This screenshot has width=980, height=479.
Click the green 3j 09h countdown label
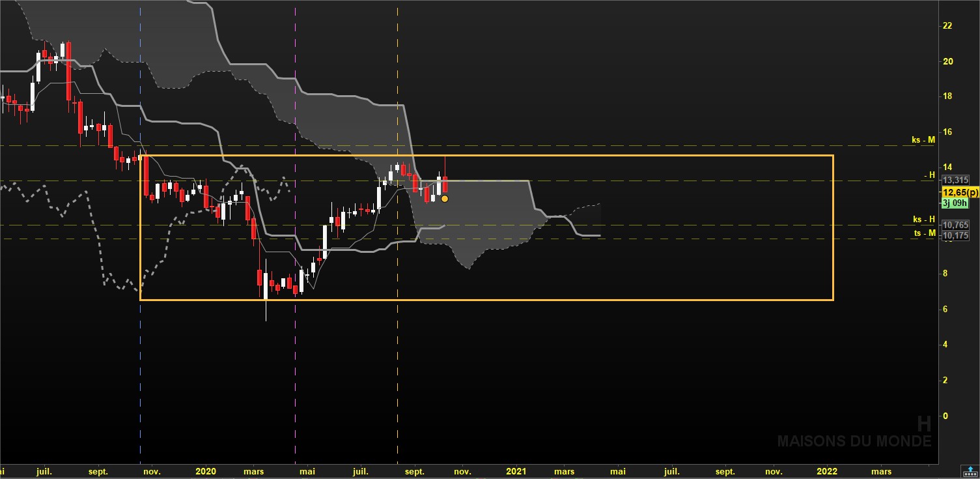click(955, 203)
